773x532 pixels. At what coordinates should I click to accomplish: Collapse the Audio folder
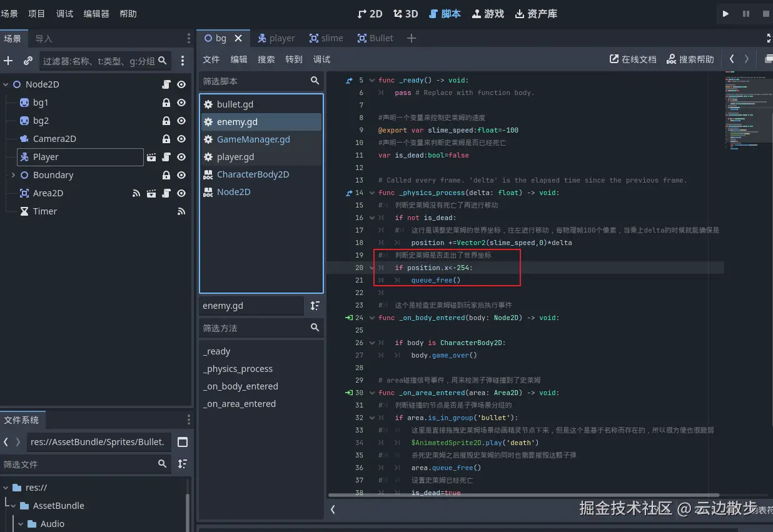coord(21,524)
